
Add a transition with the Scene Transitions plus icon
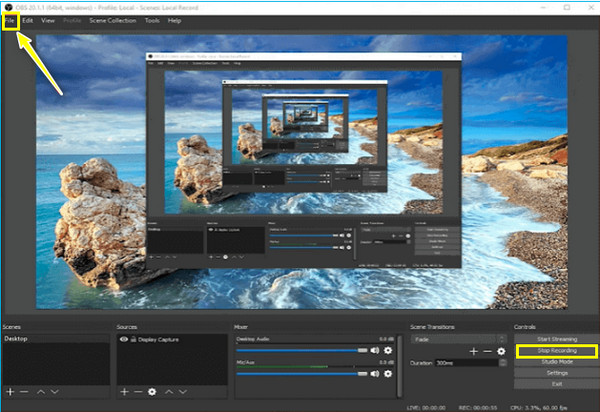pos(473,351)
